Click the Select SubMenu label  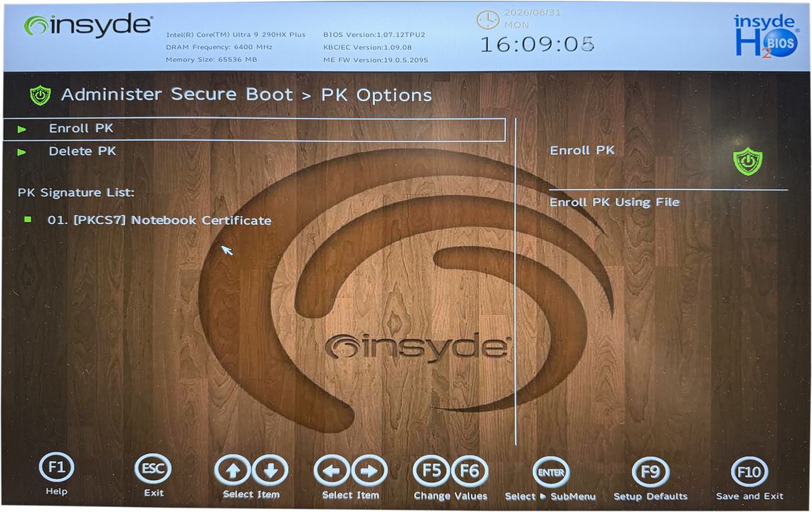(x=551, y=496)
